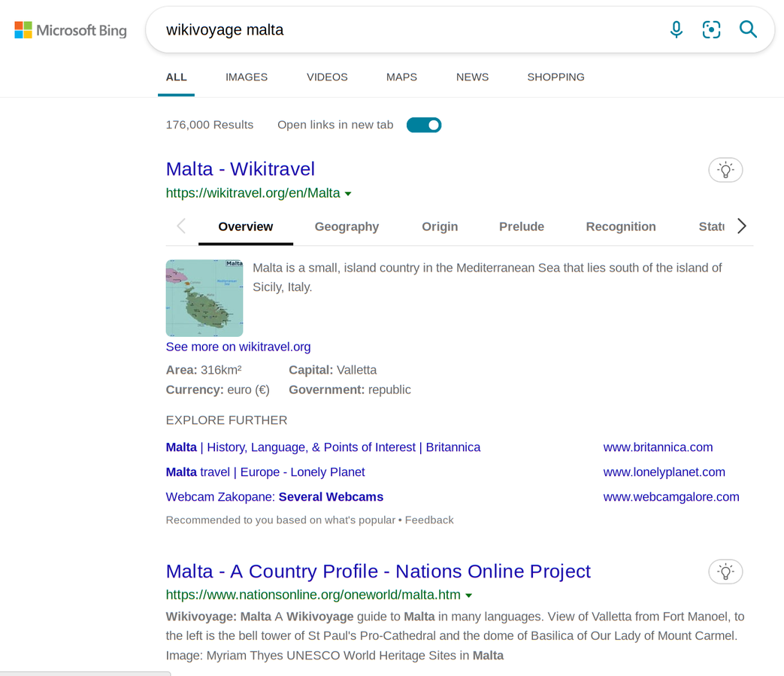The height and width of the screenshot is (676, 784).
Task: Visit www.webcamgalore.com link
Action: 671,497
